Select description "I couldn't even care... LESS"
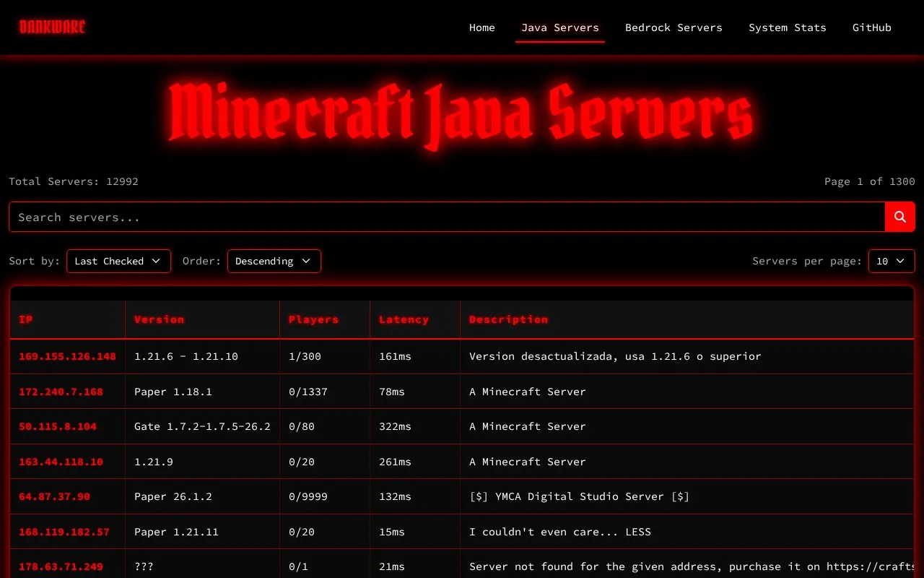924x578 pixels. pos(560,532)
